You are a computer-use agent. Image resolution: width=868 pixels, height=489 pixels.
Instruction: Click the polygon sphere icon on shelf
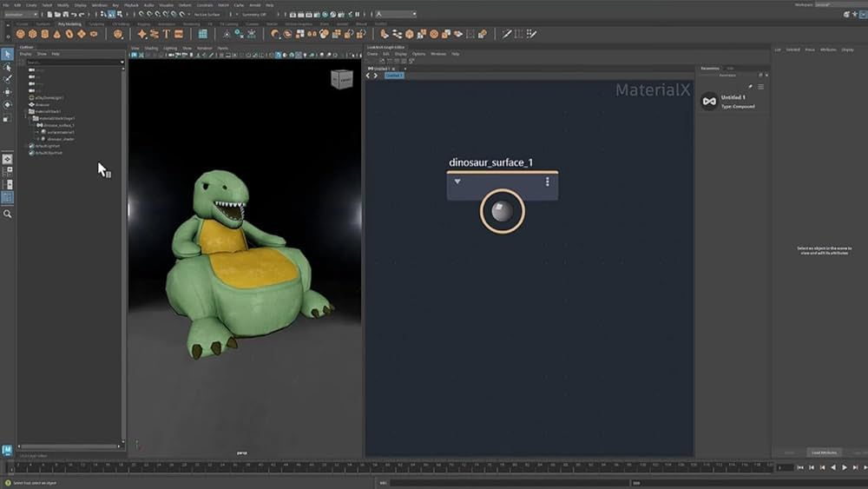[21, 34]
